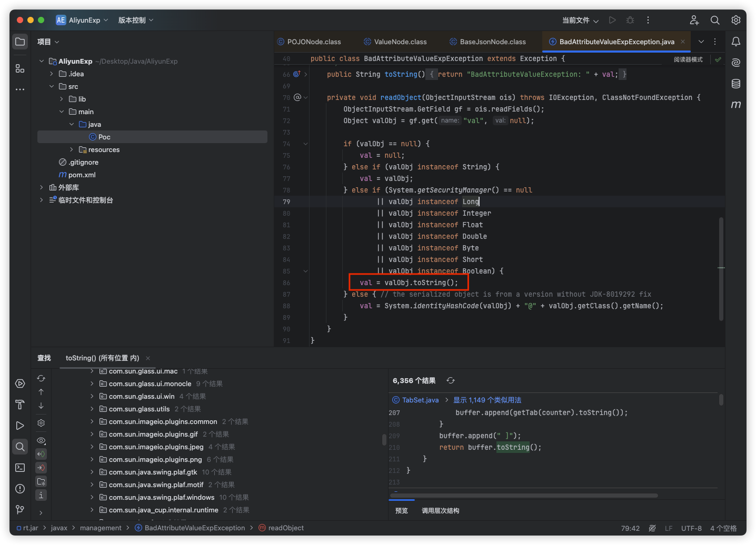
Task: Expand com.sun.glass.ui.monocle results
Action: (92, 383)
